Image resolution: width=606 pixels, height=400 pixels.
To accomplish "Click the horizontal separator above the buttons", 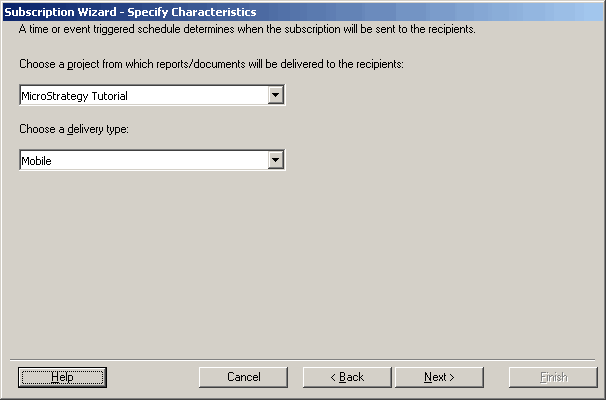I will pos(303,357).
